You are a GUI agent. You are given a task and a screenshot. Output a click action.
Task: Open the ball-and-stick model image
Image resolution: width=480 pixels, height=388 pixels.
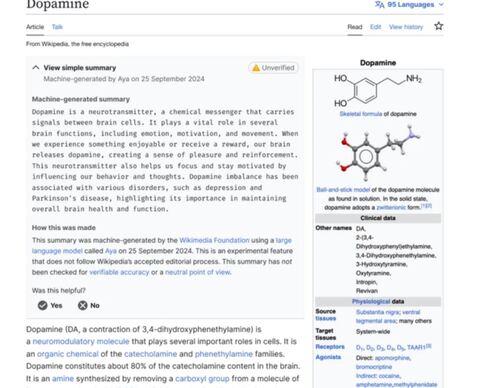(378, 152)
